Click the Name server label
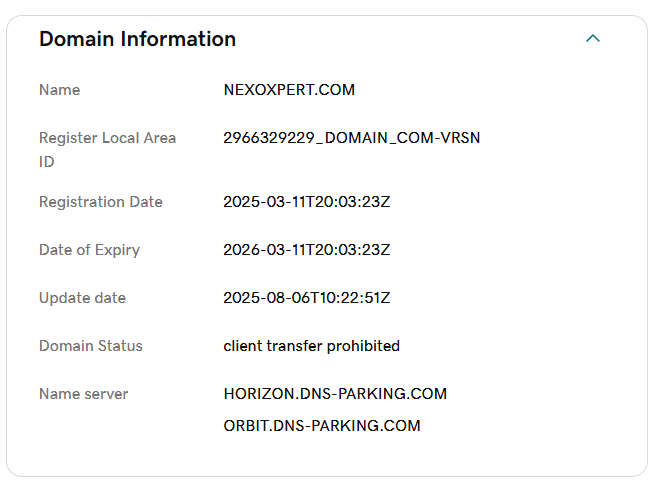The width and height of the screenshot is (661, 491). click(x=83, y=394)
